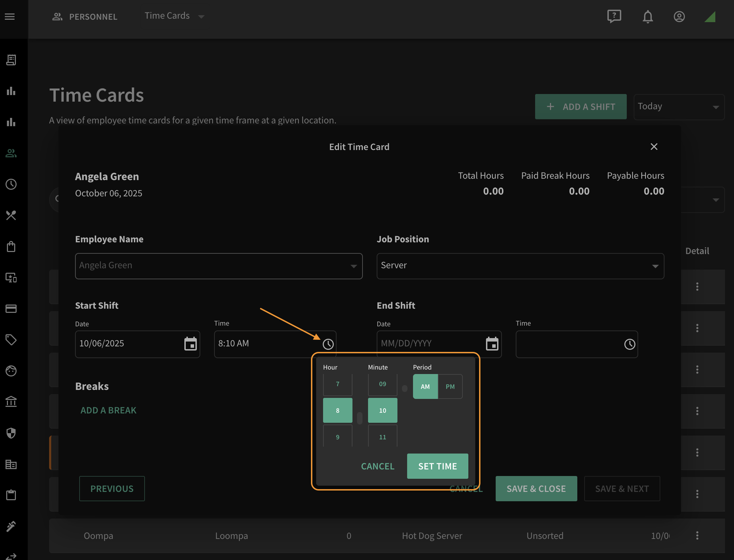The image size is (734, 560).
Task: Choose hour 9 in the time picker
Action: click(338, 436)
